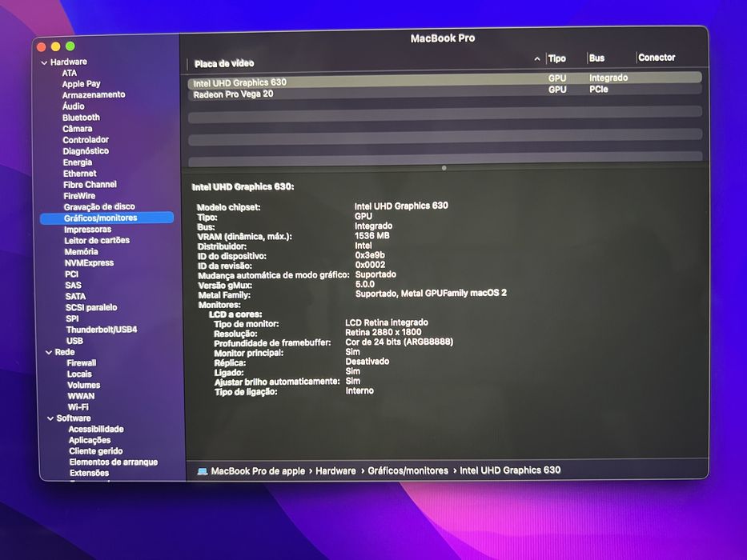Screen dimensions: 747x560
Task: Select Acessibilidade under Software
Action: click(x=96, y=429)
